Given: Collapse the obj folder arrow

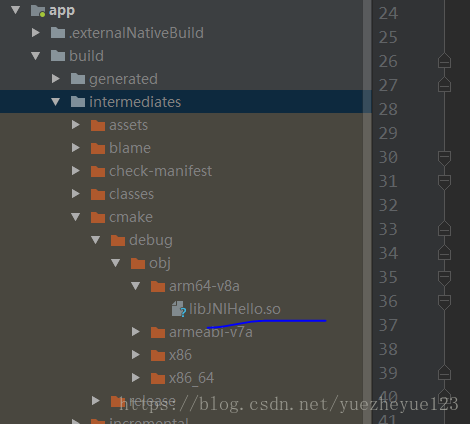Looking at the screenshot, I should click(116, 263).
